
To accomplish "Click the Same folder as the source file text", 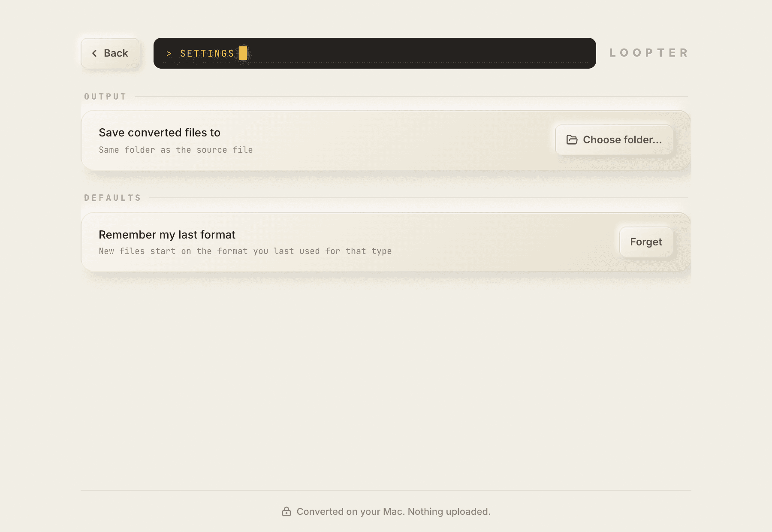I will (x=176, y=150).
